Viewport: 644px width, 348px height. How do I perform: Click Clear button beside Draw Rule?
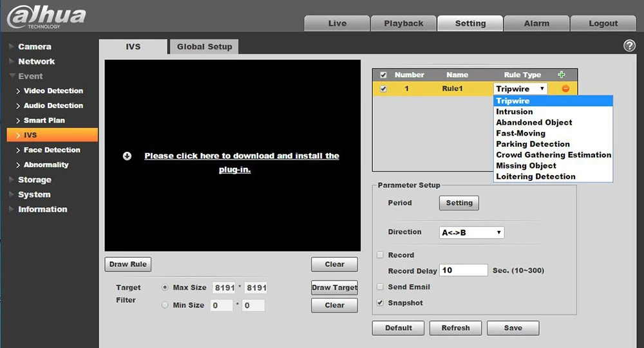(x=334, y=264)
